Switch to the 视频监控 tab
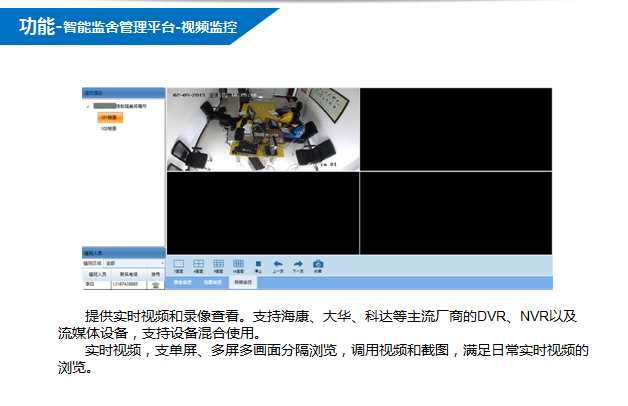 (x=244, y=283)
